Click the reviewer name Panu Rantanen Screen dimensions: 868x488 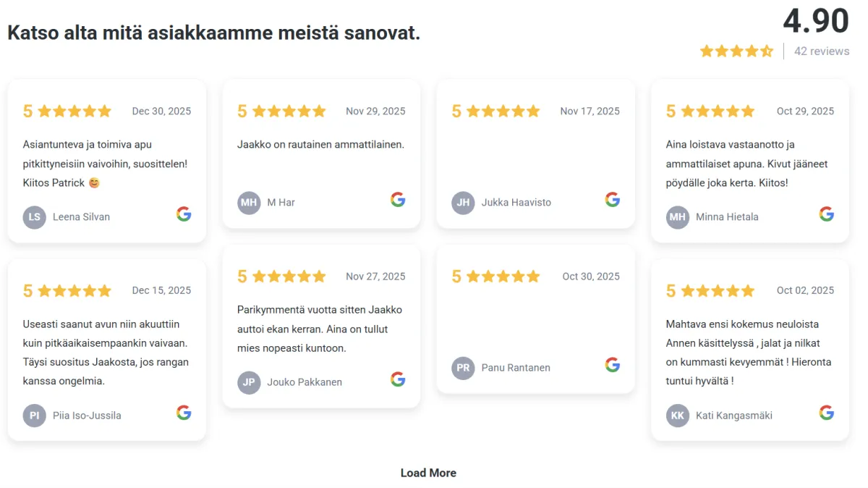(x=516, y=368)
